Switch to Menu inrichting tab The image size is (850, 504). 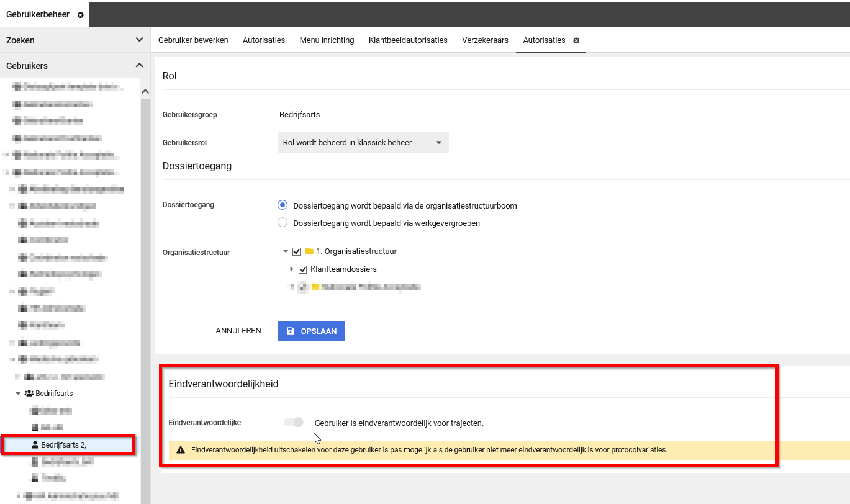tap(327, 40)
